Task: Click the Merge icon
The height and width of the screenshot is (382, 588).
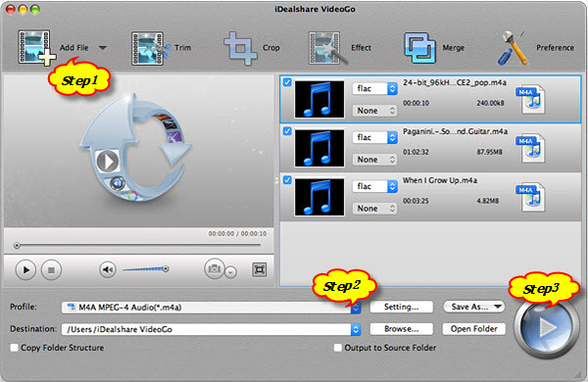Action: [419, 48]
